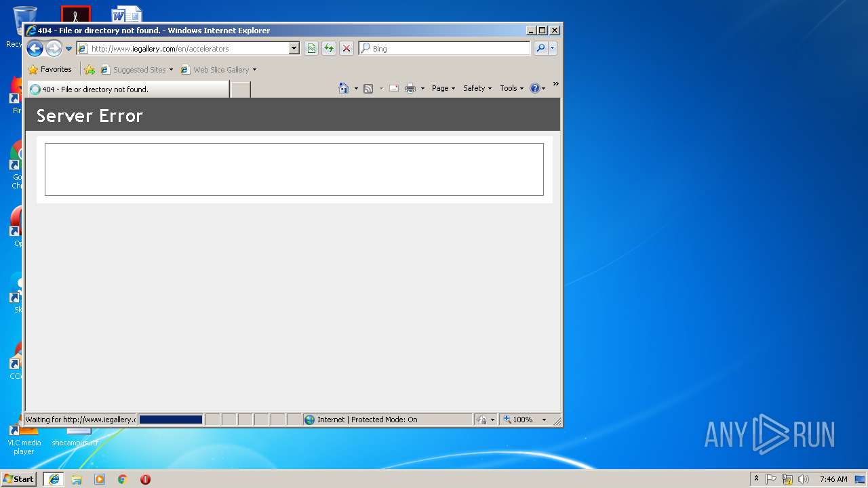This screenshot has height=488, width=868.
Task: Expand the feeds dropdown arrow
Action: [x=381, y=88]
